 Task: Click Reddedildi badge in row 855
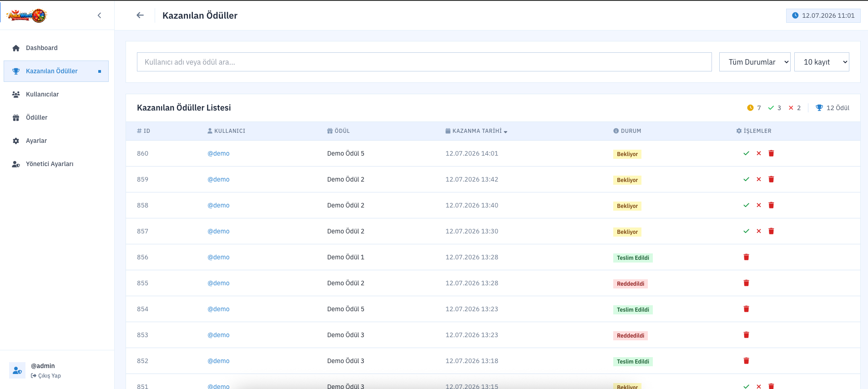click(x=631, y=284)
